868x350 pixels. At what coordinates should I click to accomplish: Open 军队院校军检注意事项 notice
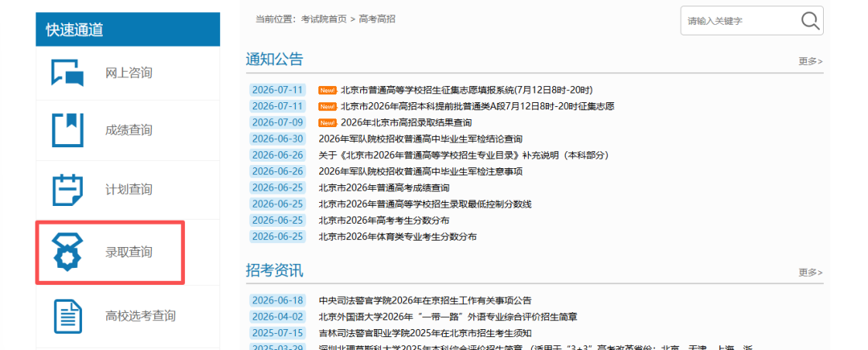(x=420, y=171)
